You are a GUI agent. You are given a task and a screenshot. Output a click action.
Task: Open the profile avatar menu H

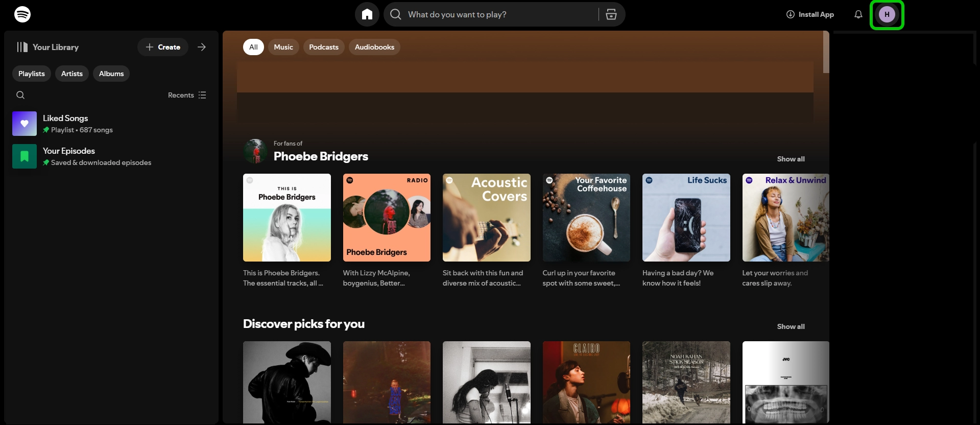[887, 14]
